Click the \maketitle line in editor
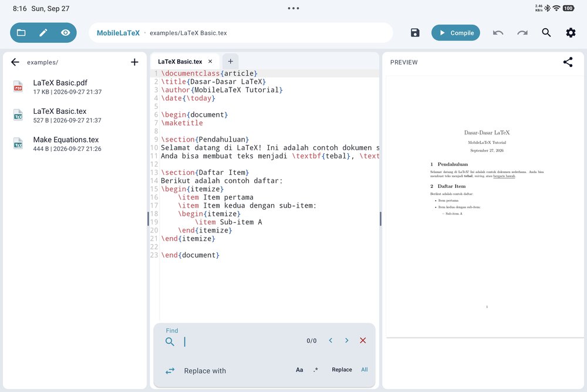Screen dimensions: 587x392 [182, 123]
